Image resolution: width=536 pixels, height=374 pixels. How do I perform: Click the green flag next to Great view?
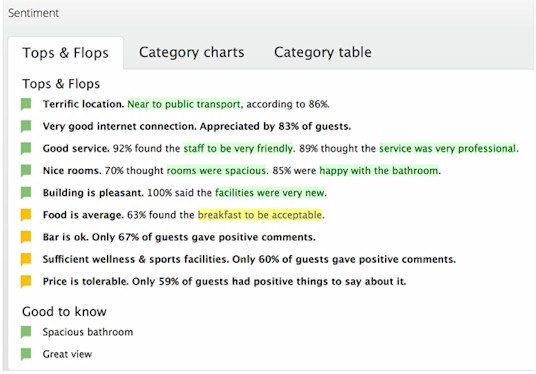(x=26, y=354)
